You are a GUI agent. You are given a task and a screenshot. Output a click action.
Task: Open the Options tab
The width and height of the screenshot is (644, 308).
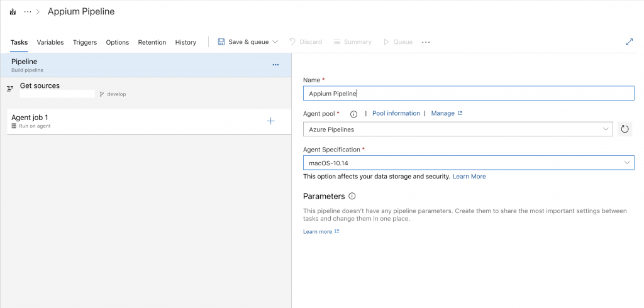[x=118, y=42]
